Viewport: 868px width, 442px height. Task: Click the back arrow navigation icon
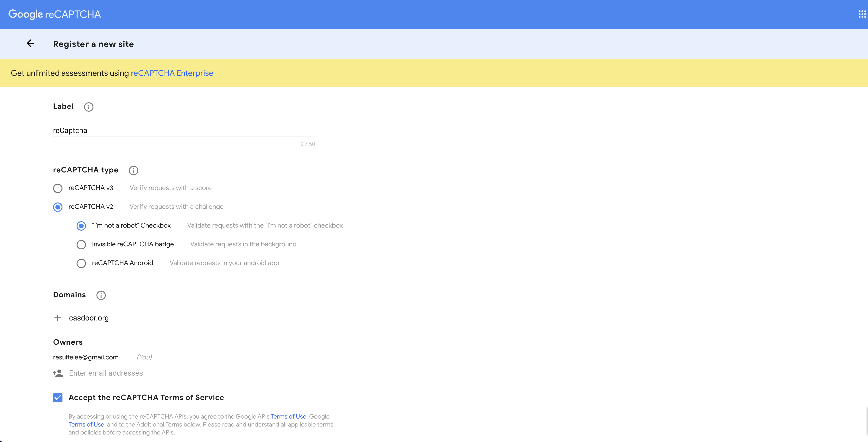[x=31, y=43]
